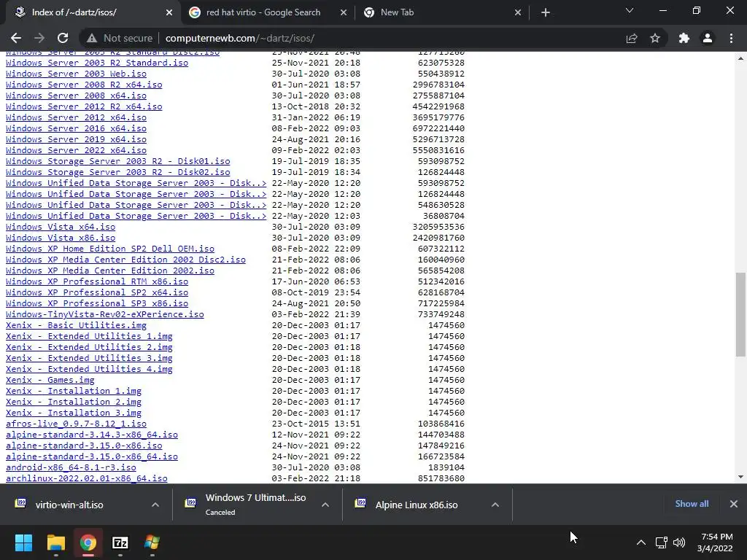This screenshot has width=747, height=560.
Task: Open Windows-TinyVista-Rev02-eXPerience.iso link
Action: click(105, 315)
